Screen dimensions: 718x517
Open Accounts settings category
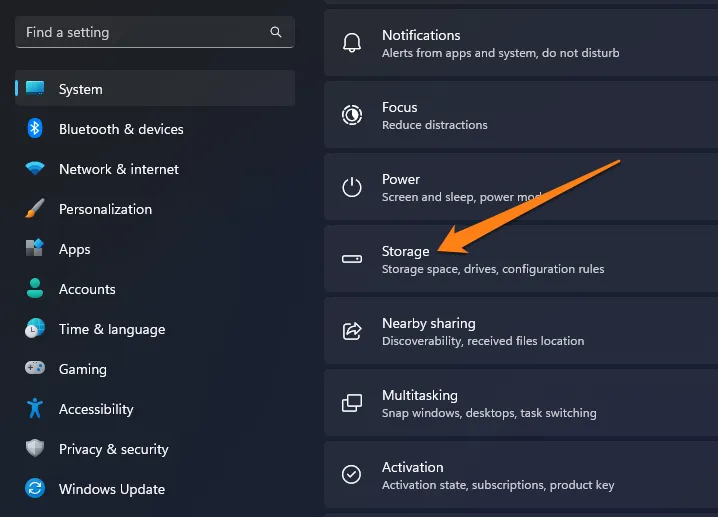[155, 288]
